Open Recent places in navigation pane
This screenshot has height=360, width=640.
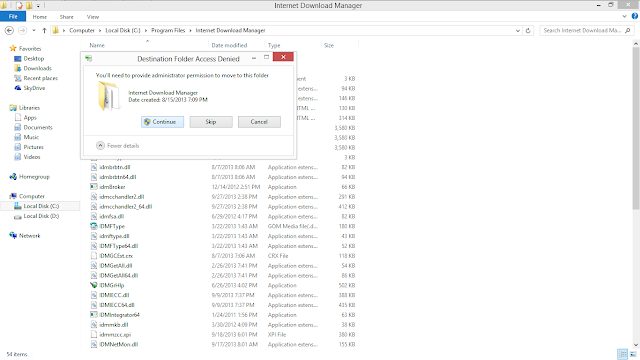[40, 78]
